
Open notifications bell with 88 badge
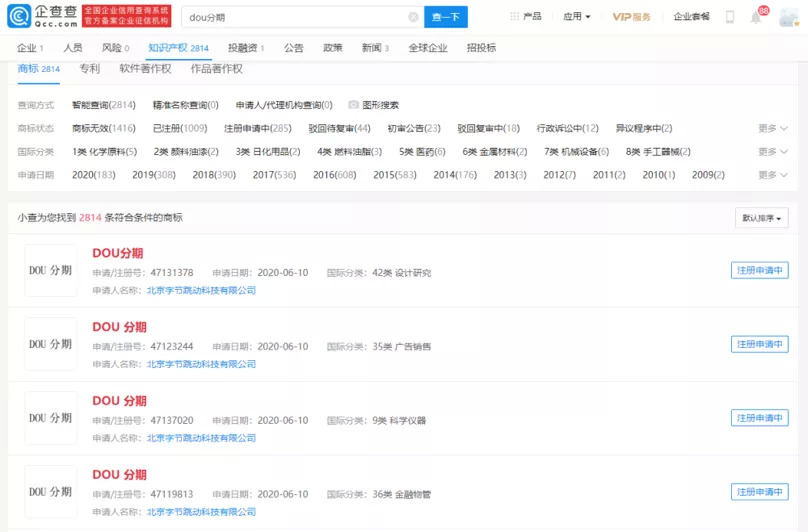(x=756, y=17)
